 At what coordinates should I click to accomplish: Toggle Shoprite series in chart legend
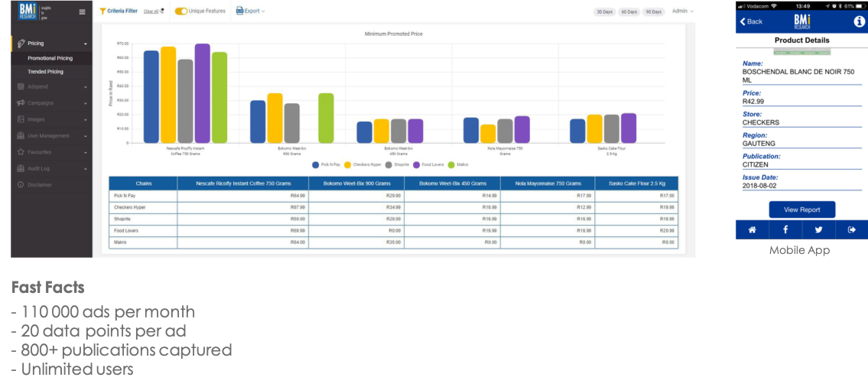coord(397,164)
